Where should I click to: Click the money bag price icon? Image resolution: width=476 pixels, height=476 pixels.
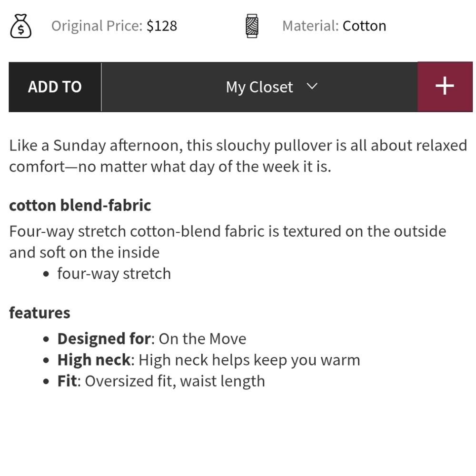point(21,26)
